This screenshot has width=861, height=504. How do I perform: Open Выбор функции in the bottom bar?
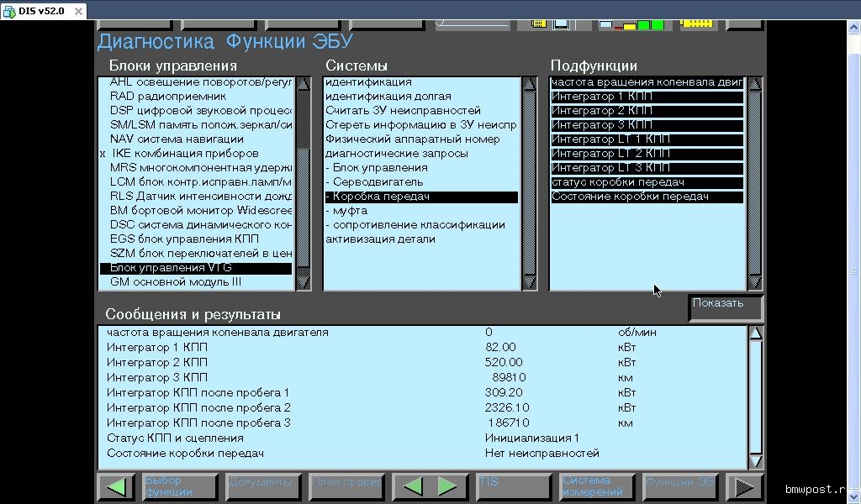(x=180, y=486)
